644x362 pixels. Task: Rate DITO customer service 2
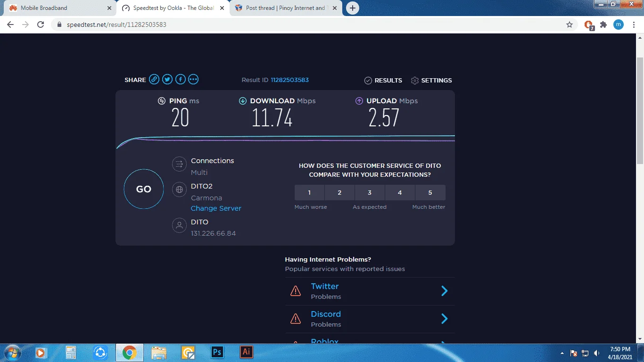tap(339, 192)
